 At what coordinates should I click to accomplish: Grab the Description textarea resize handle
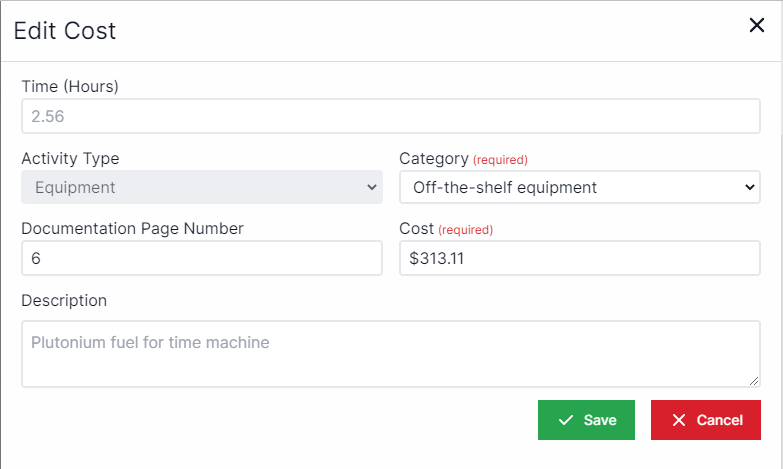pyautogui.click(x=754, y=381)
